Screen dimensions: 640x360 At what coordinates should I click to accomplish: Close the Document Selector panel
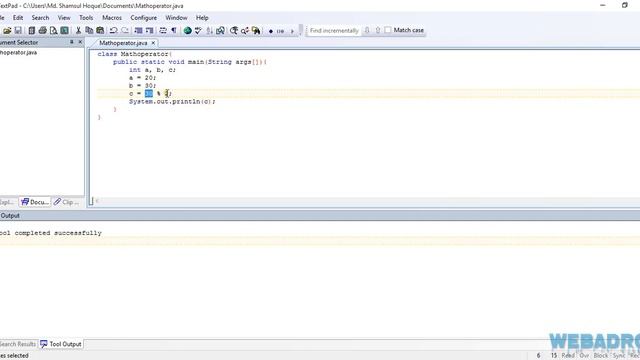(80, 42)
